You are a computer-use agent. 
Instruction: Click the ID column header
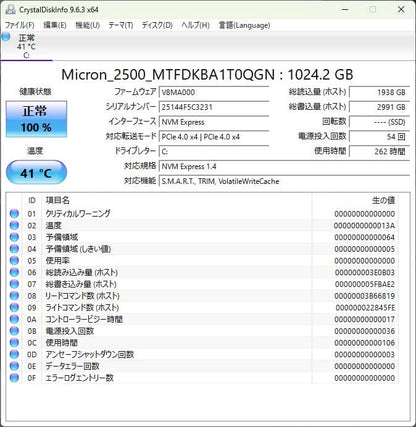coord(32,200)
